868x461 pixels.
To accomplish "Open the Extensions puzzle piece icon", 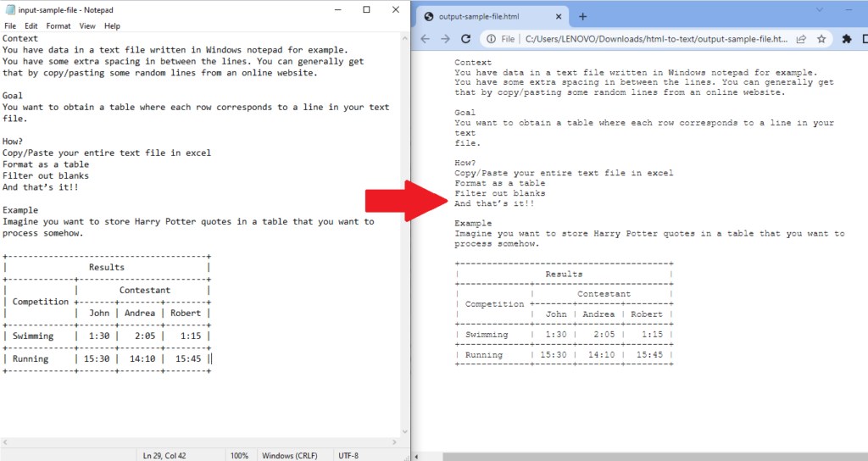I will pos(846,39).
